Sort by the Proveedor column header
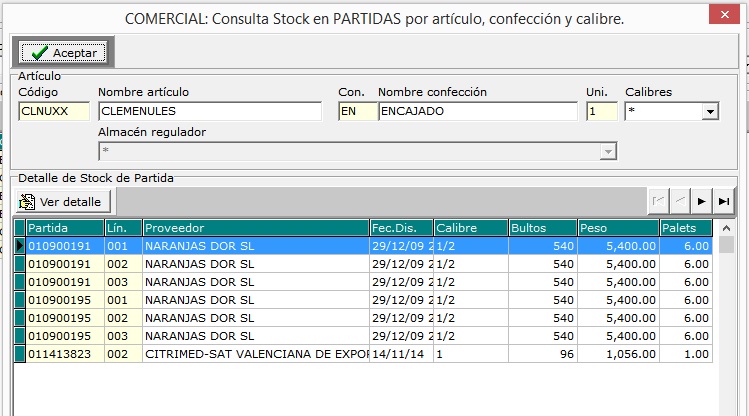 [254, 228]
